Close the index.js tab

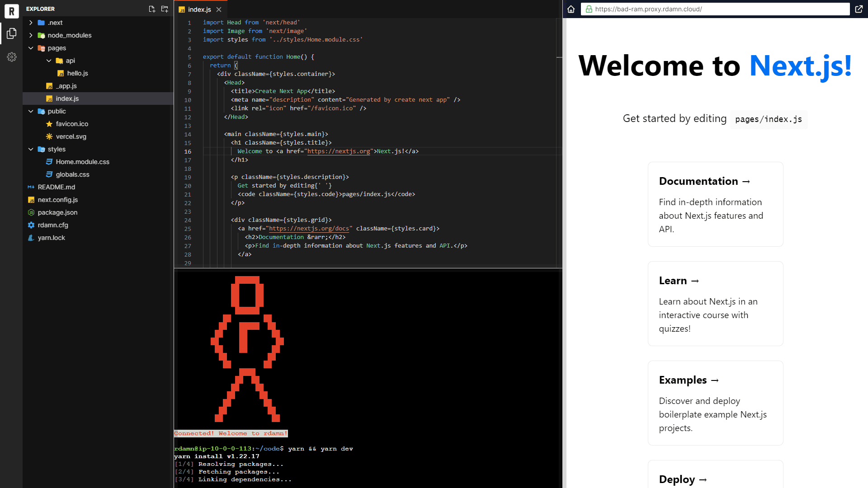(x=219, y=9)
